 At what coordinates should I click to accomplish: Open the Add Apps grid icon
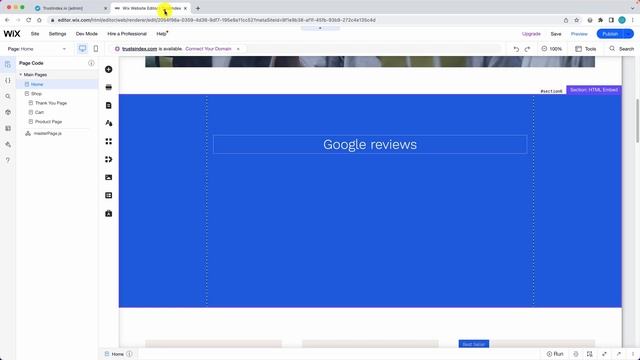coord(109,141)
